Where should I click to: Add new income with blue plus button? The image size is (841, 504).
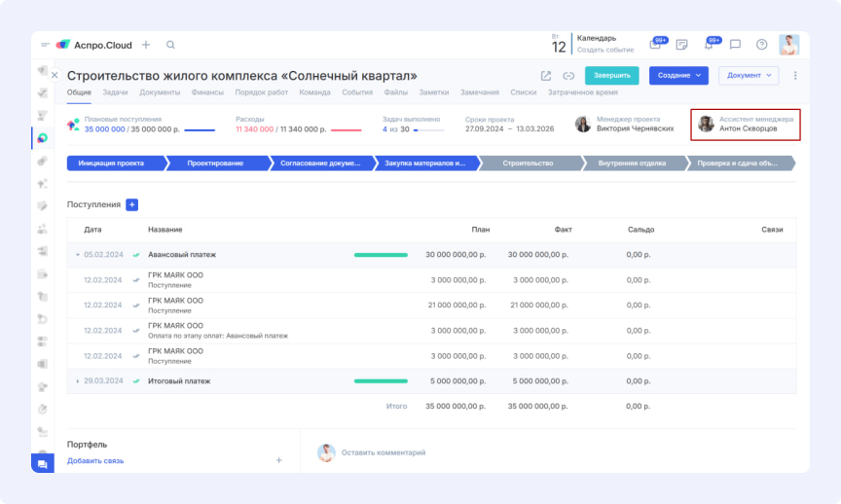point(132,204)
